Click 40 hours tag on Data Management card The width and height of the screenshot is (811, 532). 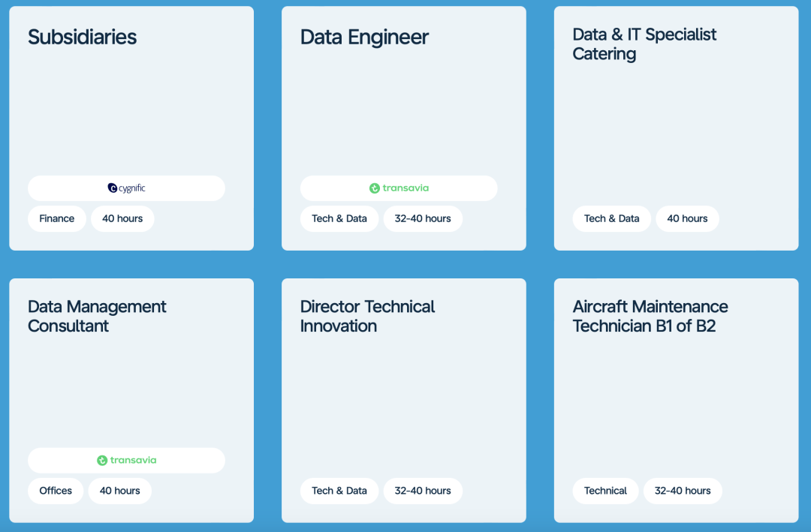120,491
